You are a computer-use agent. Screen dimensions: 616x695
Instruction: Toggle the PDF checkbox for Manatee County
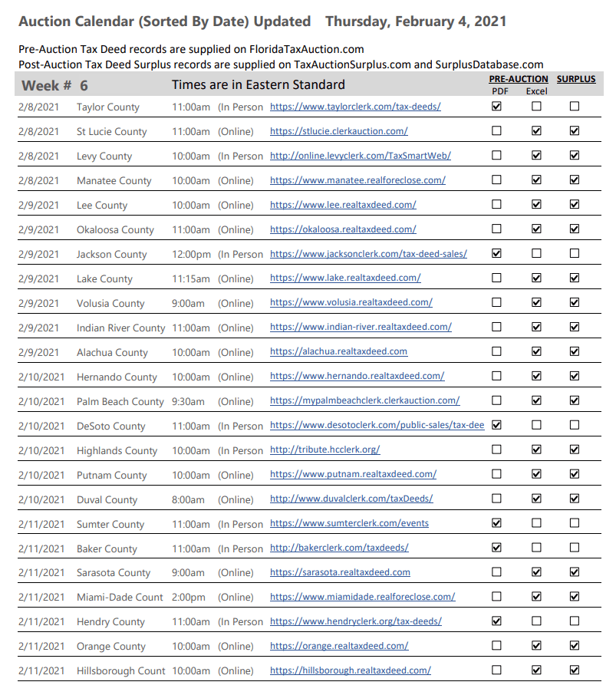497,180
